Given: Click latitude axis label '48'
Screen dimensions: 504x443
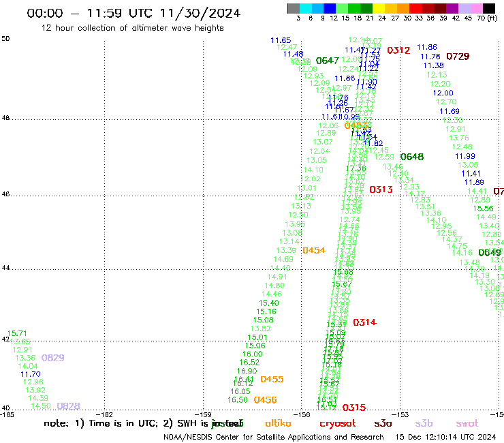Looking at the screenshot, I should (x=5, y=118).
